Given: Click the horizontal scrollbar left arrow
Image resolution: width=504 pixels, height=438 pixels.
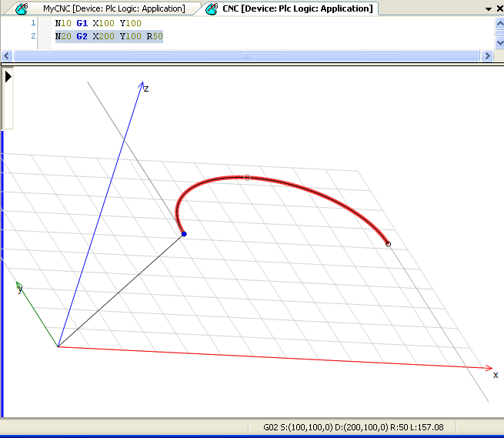Looking at the screenshot, I should click(7, 55).
